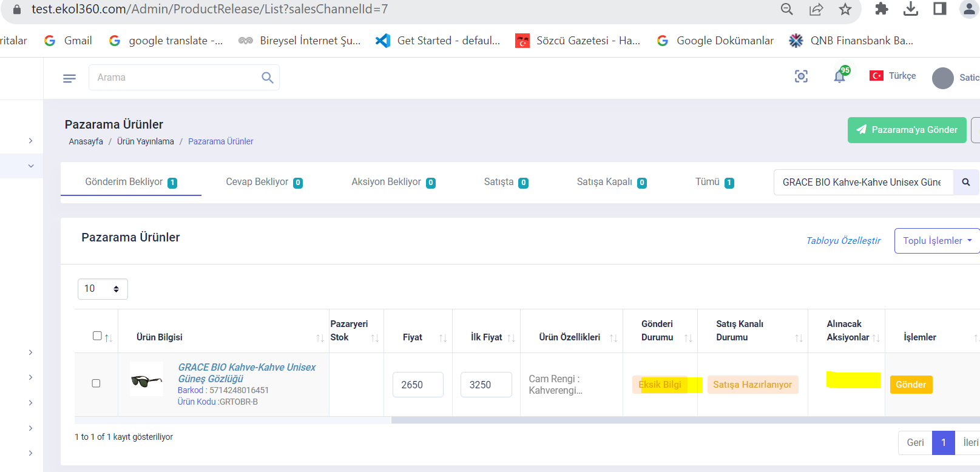Open the Türkçe language selector
This screenshot has height=472, width=980.
tap(893, 76)
